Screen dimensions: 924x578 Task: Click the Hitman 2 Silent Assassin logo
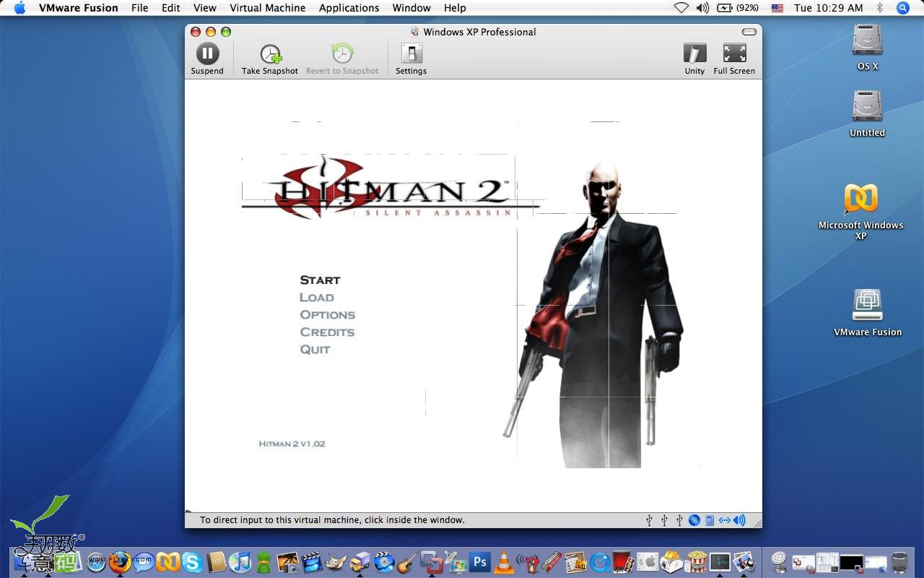(390, 189)
